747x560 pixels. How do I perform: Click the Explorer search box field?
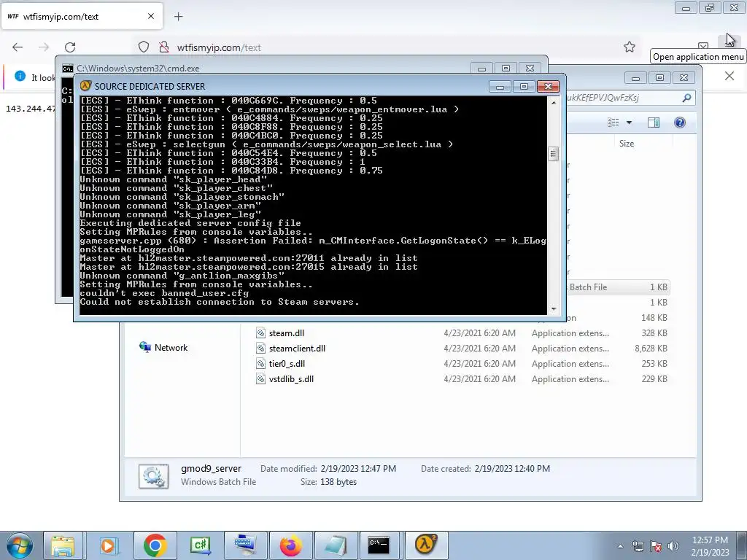pos(629,98)
